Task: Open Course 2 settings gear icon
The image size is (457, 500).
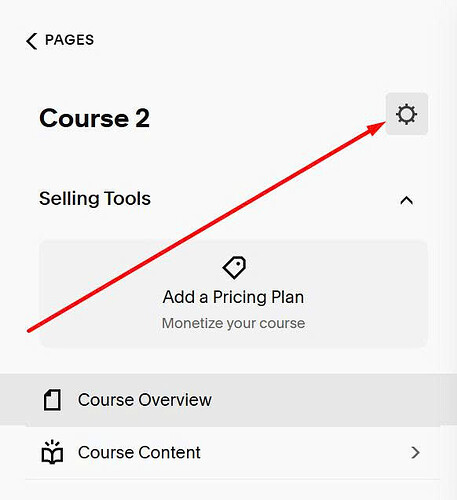Action: [407, 114]
